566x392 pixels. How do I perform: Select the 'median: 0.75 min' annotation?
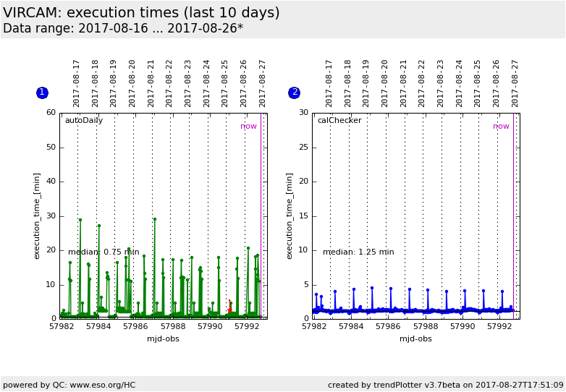pos(104,252)
